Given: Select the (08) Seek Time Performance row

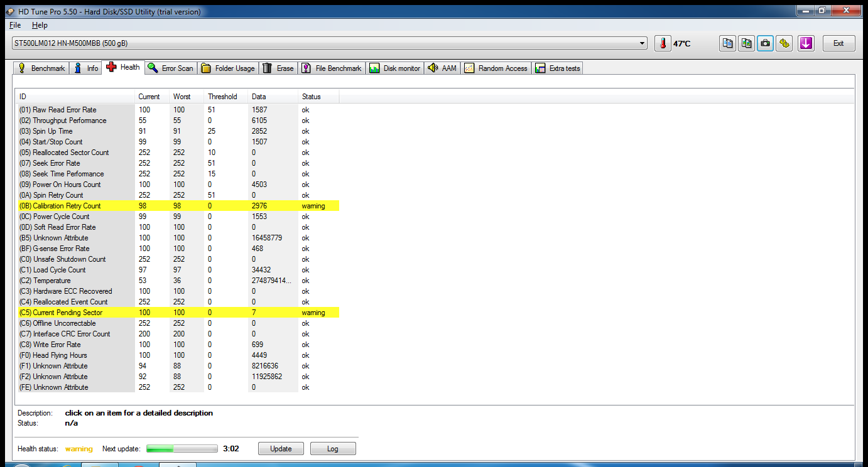Looking at the screenshot, I should pyautogui.click(x=178, y=174).
